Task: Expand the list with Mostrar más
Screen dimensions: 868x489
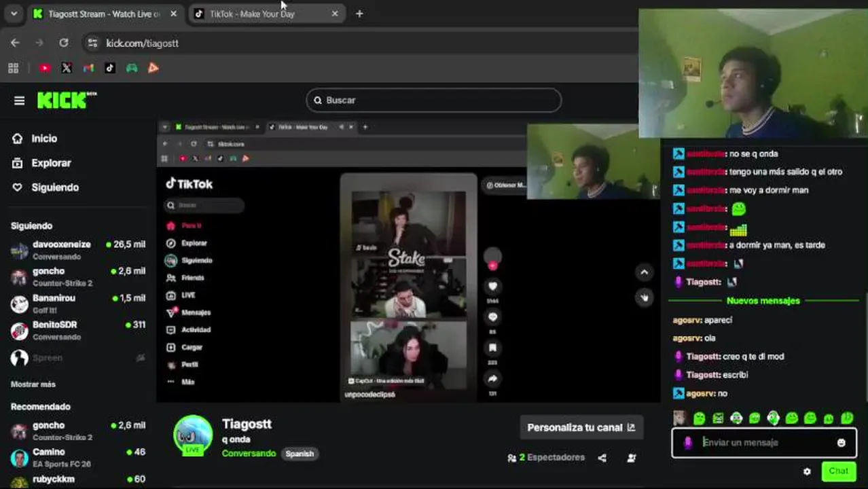Action: [33, 384]
